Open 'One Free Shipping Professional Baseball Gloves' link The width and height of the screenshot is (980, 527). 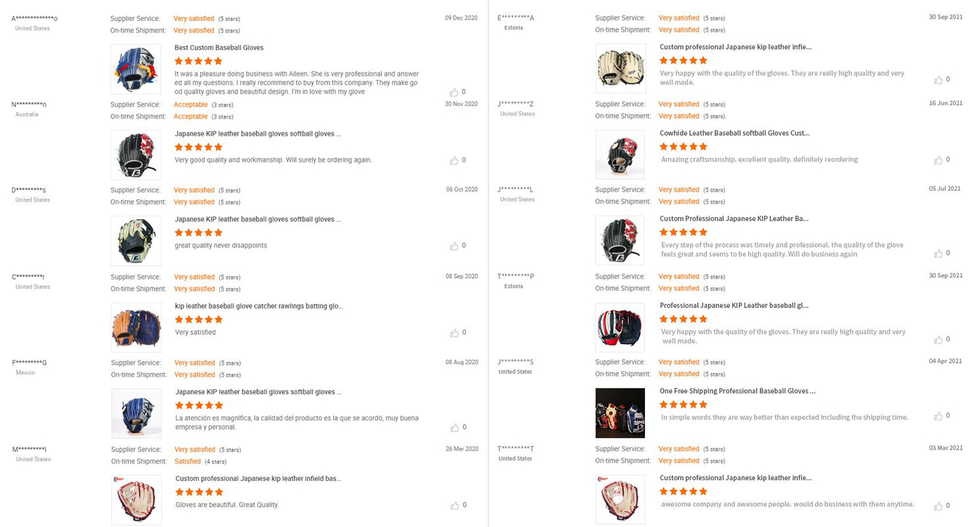pyautogui.click(x=738, y=391)
